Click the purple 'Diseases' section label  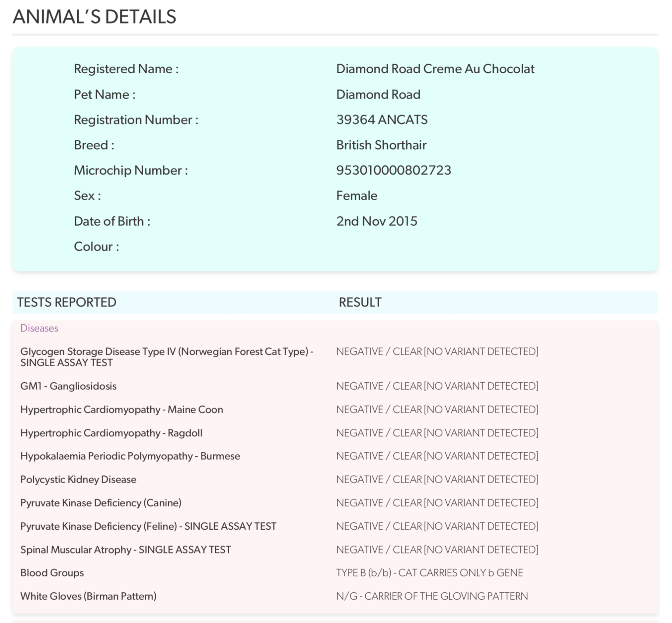tap(39, 328)
